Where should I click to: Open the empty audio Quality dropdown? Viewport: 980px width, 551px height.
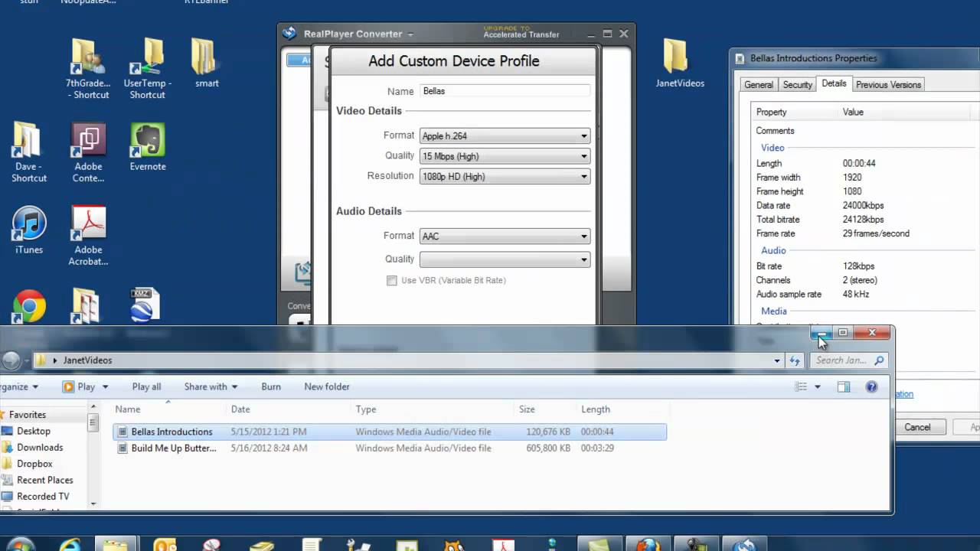click(x=505, y=259)
